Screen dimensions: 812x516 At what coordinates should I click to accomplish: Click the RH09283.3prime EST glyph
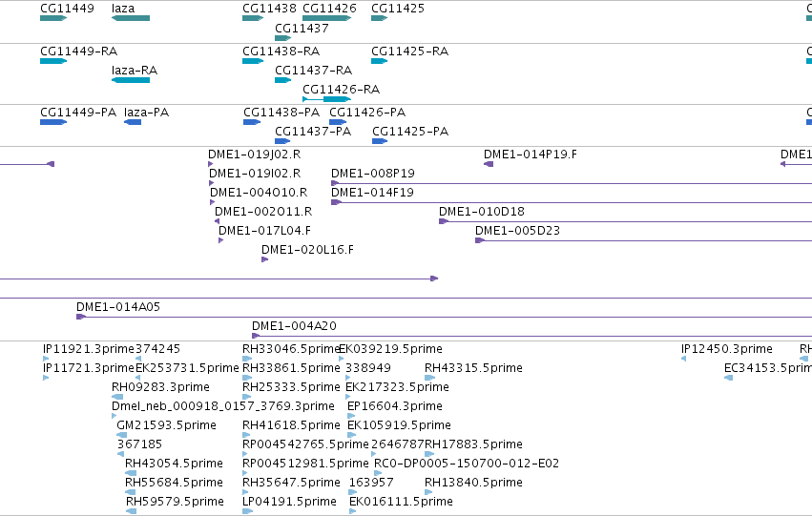click(117, 397)
